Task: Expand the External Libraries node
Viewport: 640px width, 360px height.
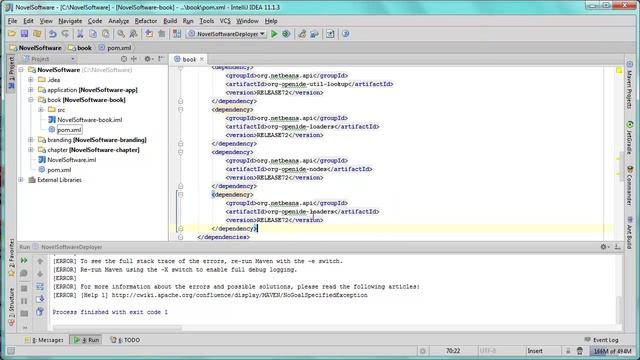Action: point(21,180)
